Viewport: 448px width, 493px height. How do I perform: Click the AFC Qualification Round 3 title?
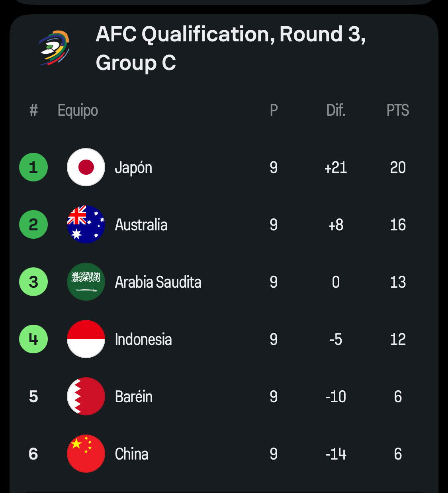click(231, 49)
